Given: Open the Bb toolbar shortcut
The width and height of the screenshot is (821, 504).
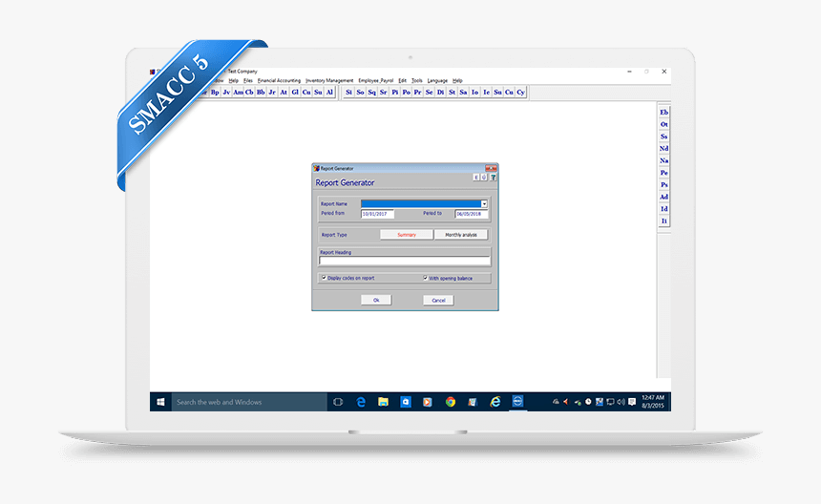Looking at the screenshot, I should [x=261, y=92].
